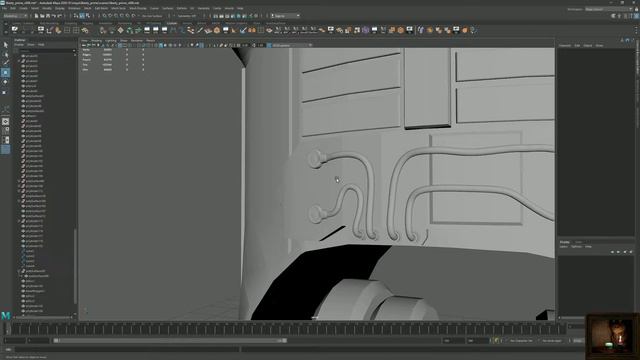Viewport: 640px width, 360px height.
Task: Open the Layers menu in Layer Editor
Action: [x=564, y=247]
